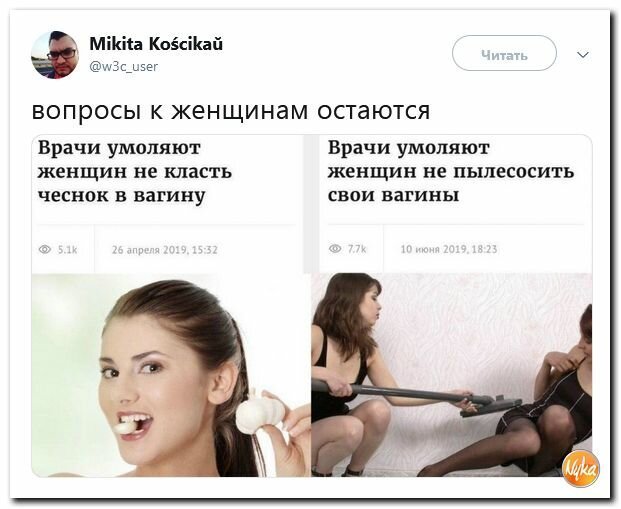
Task: Open the vacuum cleaner photo
Action: (x=452, y=375)
